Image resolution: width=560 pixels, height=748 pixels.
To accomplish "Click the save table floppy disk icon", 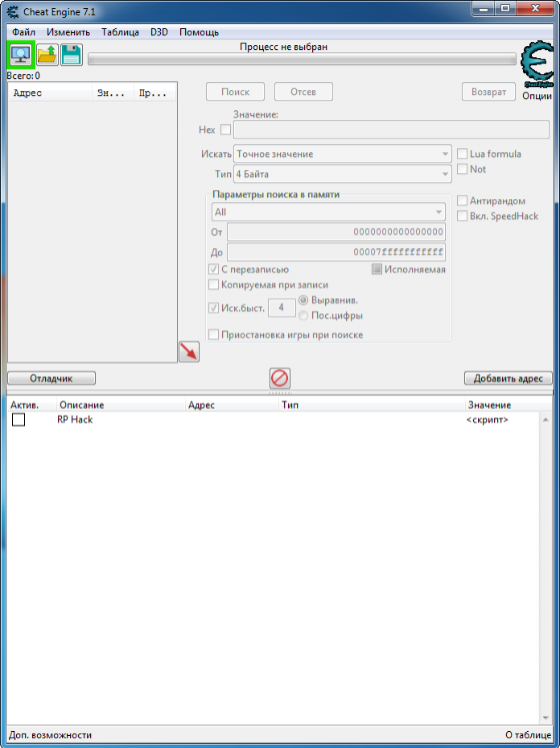I will point(72,56).
